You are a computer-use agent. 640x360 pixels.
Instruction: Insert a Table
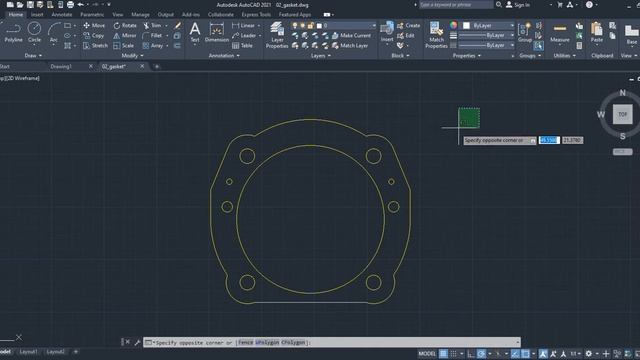242,46
